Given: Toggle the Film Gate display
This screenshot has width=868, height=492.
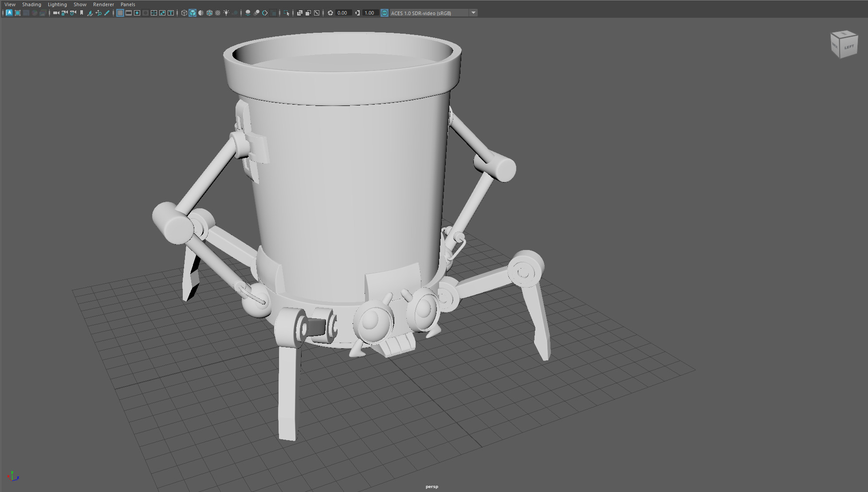Looking at the screenshot, I should [x=129, y=13].
